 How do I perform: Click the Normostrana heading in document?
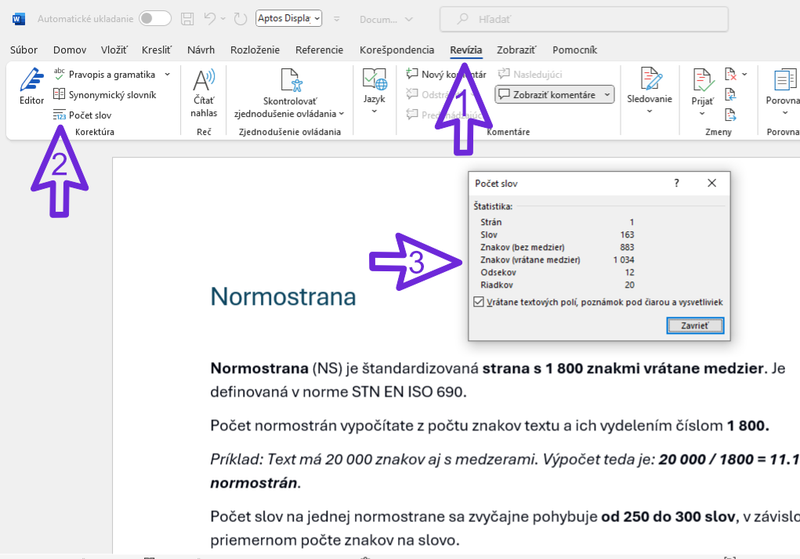(283, 296)
